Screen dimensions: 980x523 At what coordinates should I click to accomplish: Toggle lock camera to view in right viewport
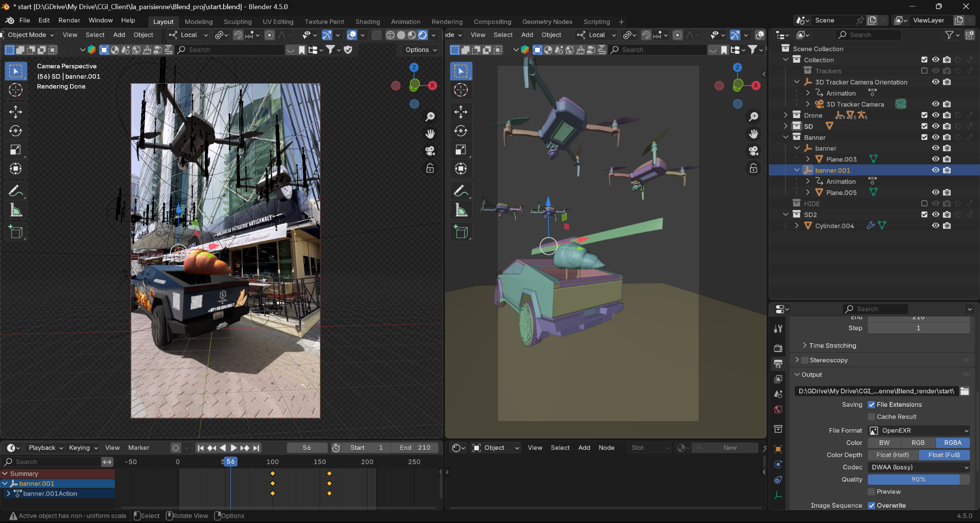[753, 168]
